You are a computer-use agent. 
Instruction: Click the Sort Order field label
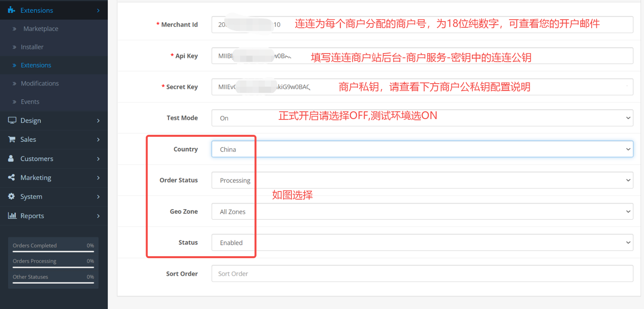(182, 274)
